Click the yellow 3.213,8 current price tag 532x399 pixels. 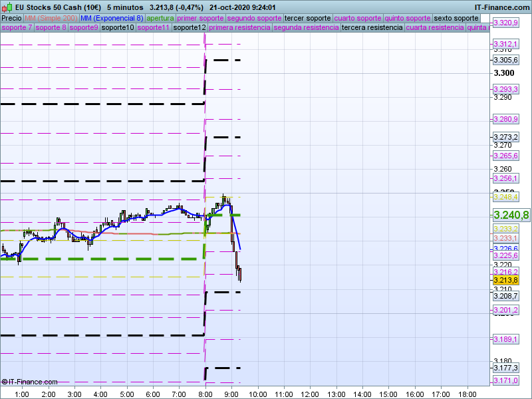pyautogui.click(x=505, y=280)
